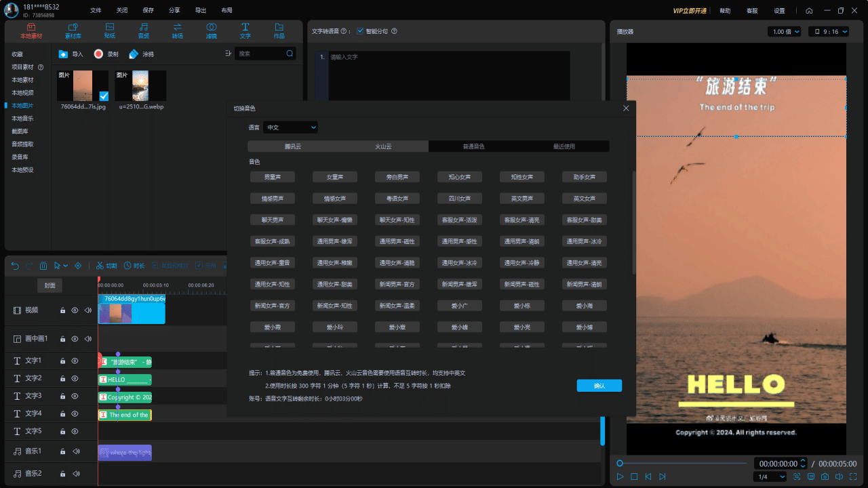This screenshot has width=868, height=488.
Task: Expand the 1.00 倍 playback speed dropdown
Action: point(785,32)
